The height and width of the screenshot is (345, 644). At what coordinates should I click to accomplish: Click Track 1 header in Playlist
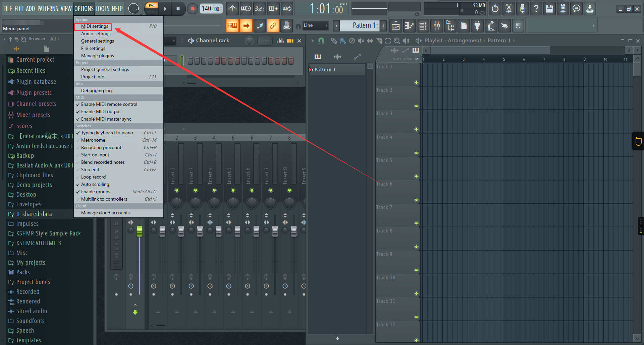[x=398, y=75]
